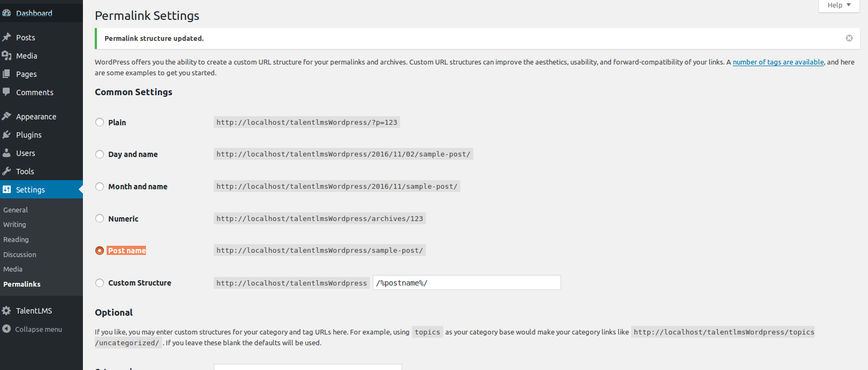Select the Plain permalink radio button

tap(100, 122)
